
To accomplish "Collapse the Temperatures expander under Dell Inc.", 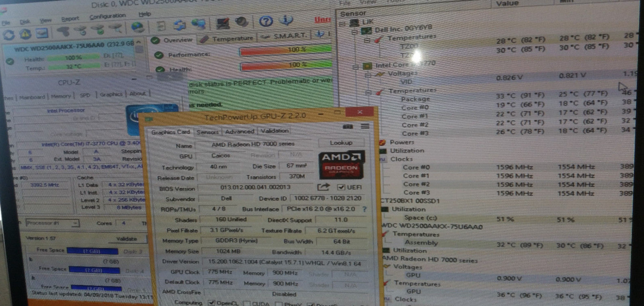I will point(367,40).
